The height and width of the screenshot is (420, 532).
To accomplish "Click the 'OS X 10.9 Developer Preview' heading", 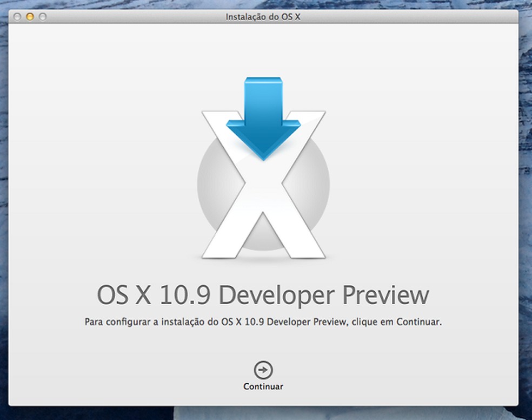I will pos(263,295).
